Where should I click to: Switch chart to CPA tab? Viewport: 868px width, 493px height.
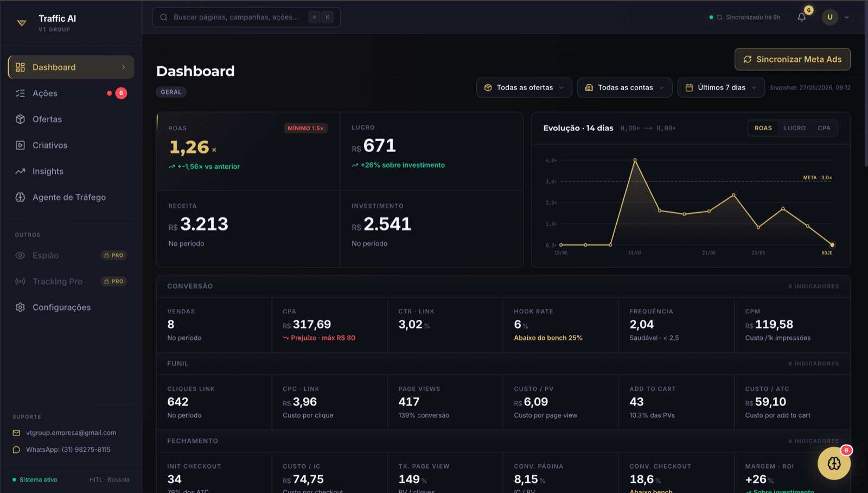click(x=824, y=128)
